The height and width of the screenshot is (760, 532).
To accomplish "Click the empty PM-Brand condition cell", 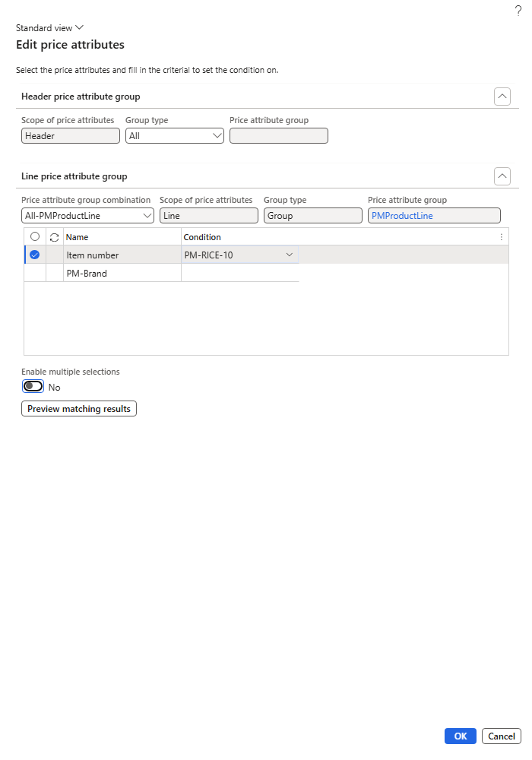I will [x=240, y=273].
